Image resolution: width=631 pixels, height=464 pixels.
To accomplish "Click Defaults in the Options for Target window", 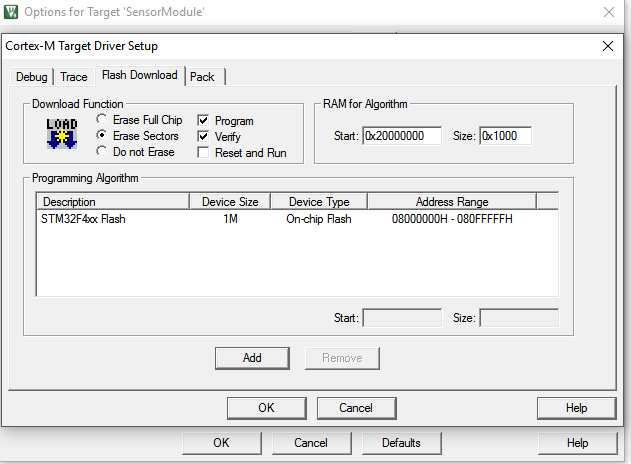I will pyautogui.click(x=401, y=443).
